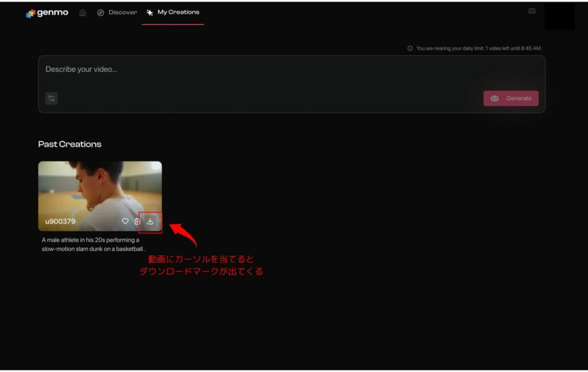The image size is (588, 372).
Task: Focus the 'Describe your video...' prompt field
Action: (258, 70)
